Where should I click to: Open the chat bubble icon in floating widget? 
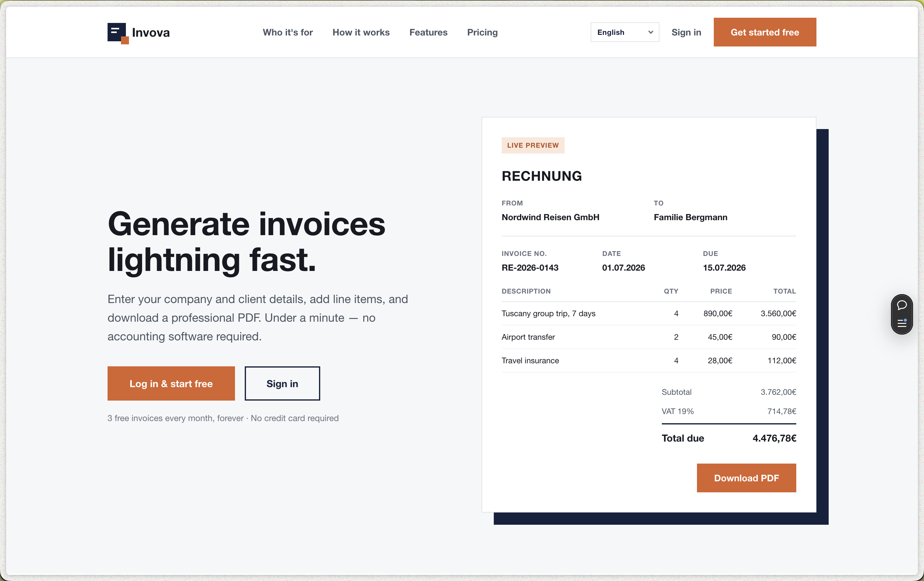902,305
